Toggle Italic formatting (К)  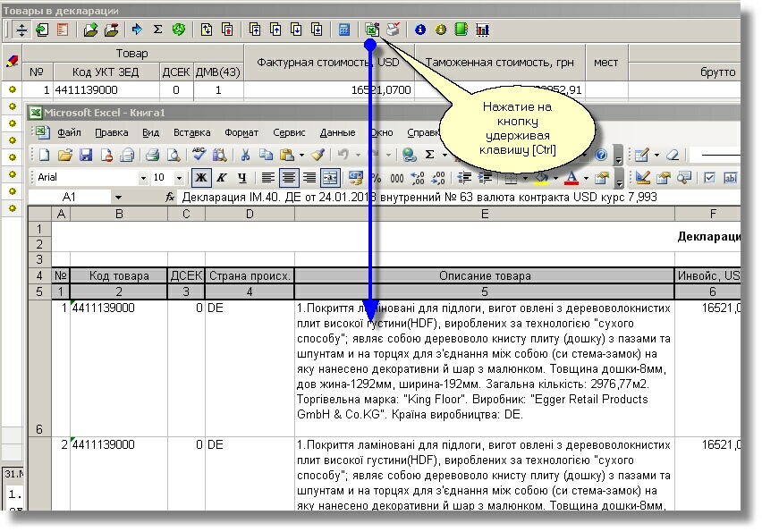[x=222, y=178]
